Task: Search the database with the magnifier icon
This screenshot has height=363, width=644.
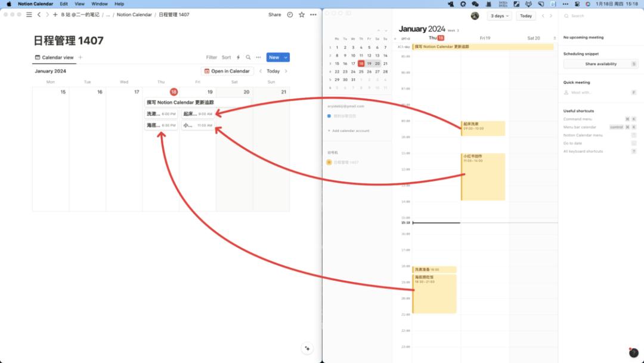Action: click(x=248, y=57)
